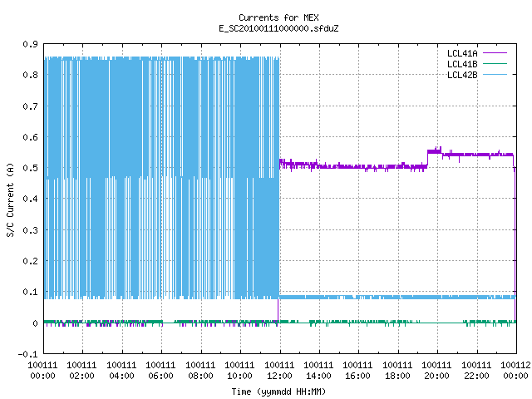Click the '100111 22:00' x-axis tick label
Screen dimensions: 532x399
click(476, 371)
